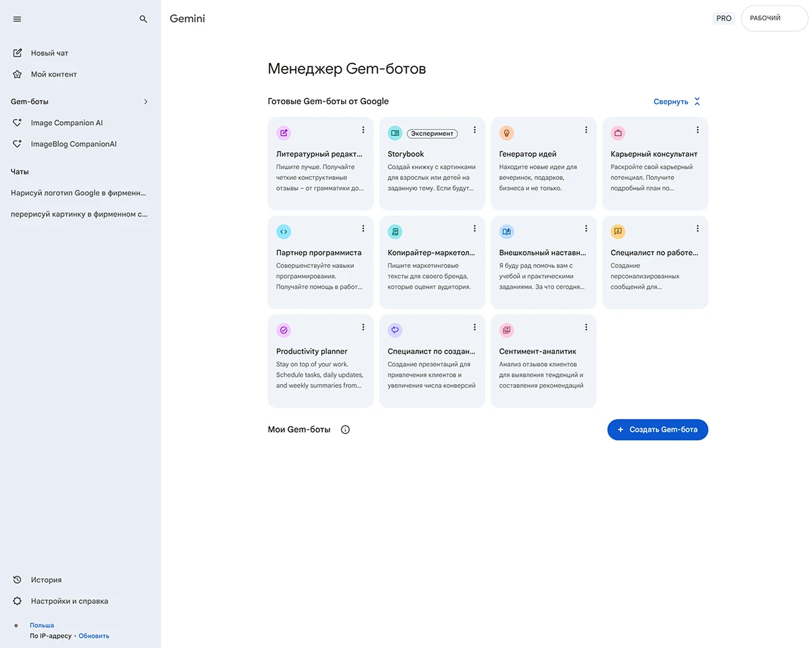This screenshot has width=812, height=648.
Task: Open Мой контент in the sidebar
Action: coord(53,74)
